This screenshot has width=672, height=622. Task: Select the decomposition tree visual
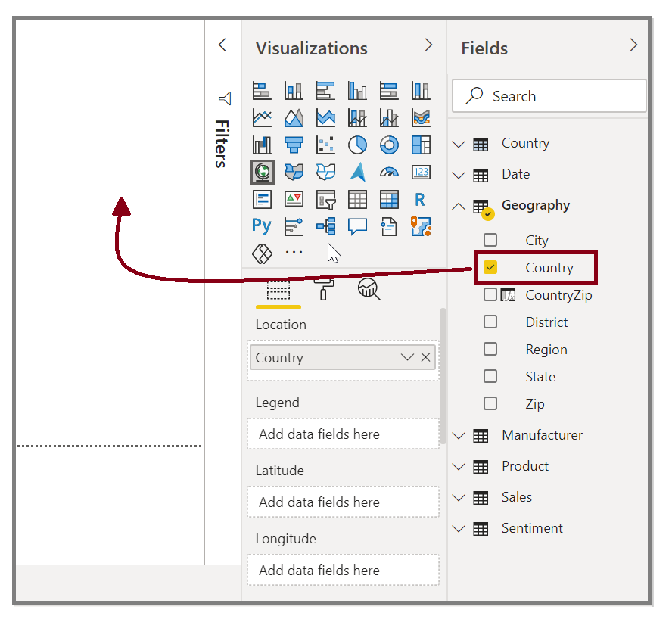pos(325,226)
